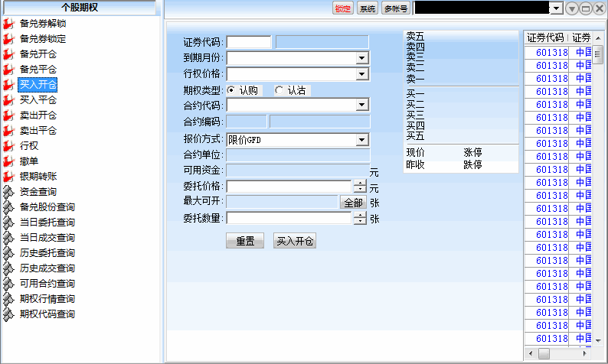The image size is (608, 364).
Task: Click the icon beside 行权
Action: 8,146
